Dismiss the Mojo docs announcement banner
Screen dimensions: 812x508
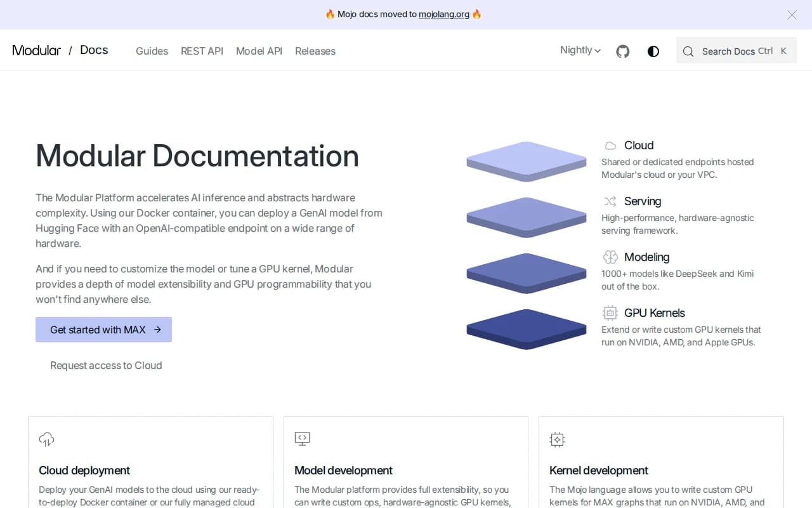click(792, 15)
